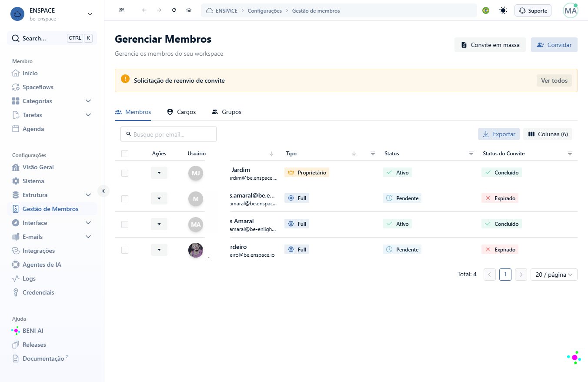Click the Suporte button
This screenshot has width=588, height=382.
coord(533,10)
